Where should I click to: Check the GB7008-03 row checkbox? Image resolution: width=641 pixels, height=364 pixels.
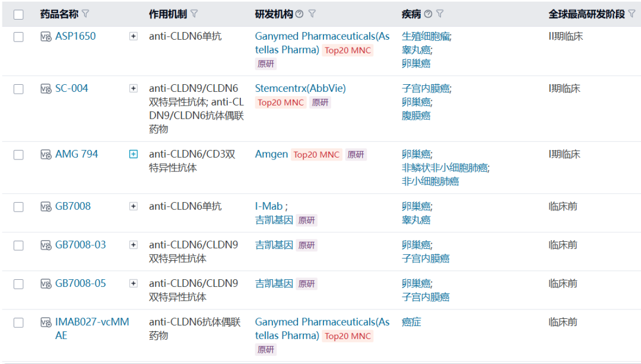(18, 245)
